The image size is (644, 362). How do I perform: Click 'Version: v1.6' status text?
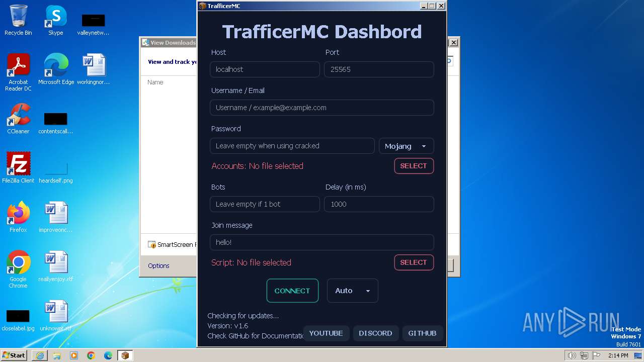[x=228, y=326]
